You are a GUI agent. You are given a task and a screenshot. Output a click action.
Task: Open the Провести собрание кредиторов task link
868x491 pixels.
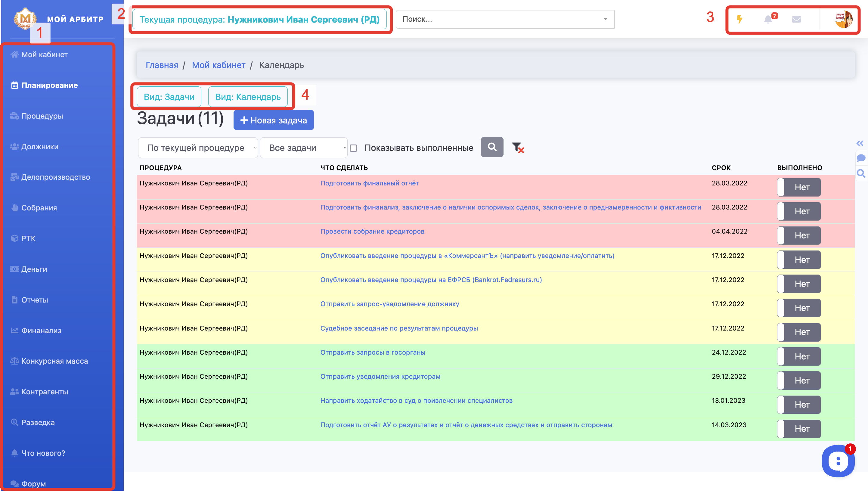372,231
